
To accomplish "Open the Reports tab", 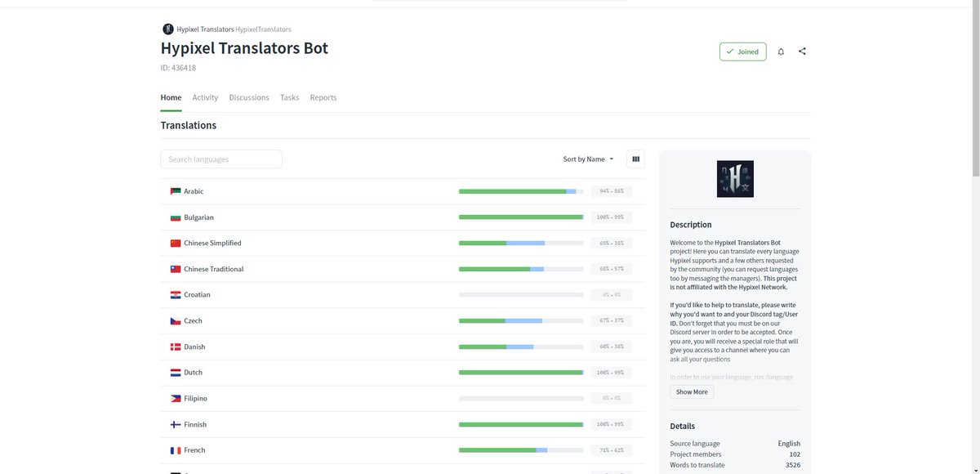I will point(323,97).
